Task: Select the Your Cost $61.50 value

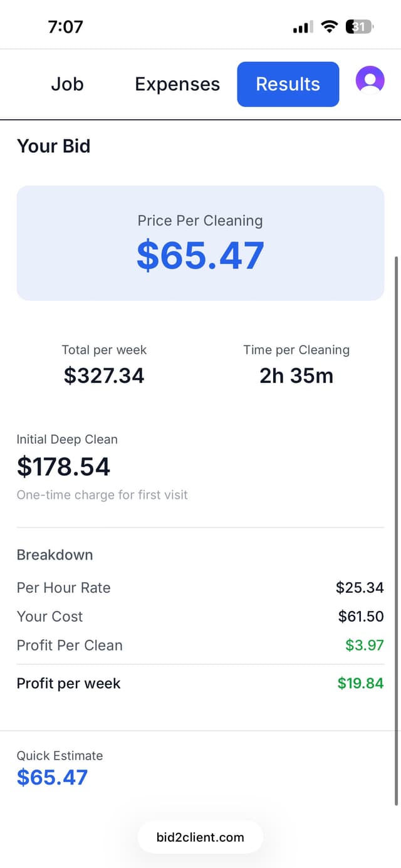Action: pyautogui.click(x=361, y=617)
